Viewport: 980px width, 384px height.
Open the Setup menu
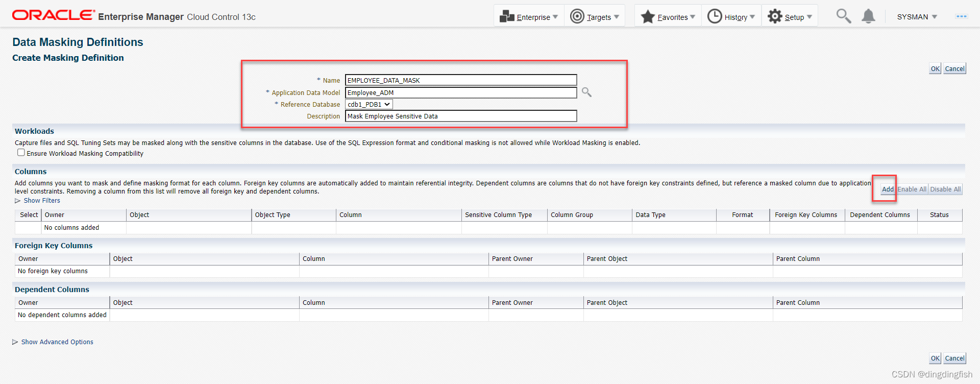[790, 17]
